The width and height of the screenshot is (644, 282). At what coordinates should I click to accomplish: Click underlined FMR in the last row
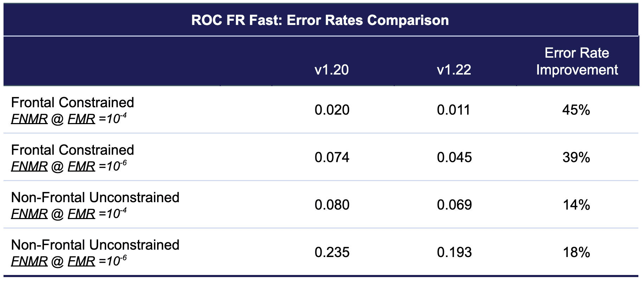pyautogui.click(x=81, y=261)
